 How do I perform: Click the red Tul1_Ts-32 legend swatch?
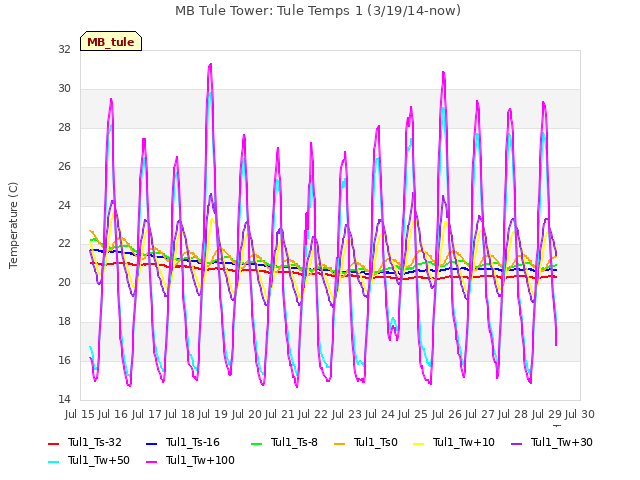tap(53, 443)
